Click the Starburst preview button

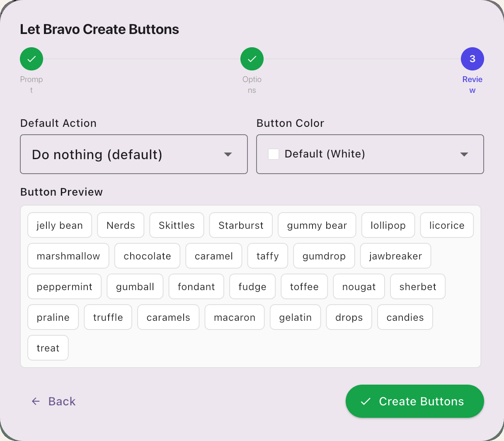pos(241,225)
